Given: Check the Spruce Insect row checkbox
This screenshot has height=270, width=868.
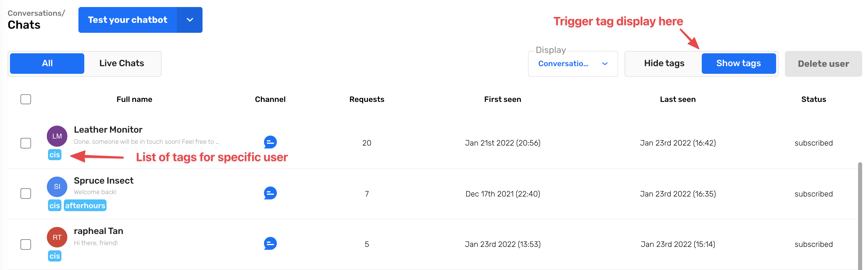Looking at the screenshot, I should [26, 194].
